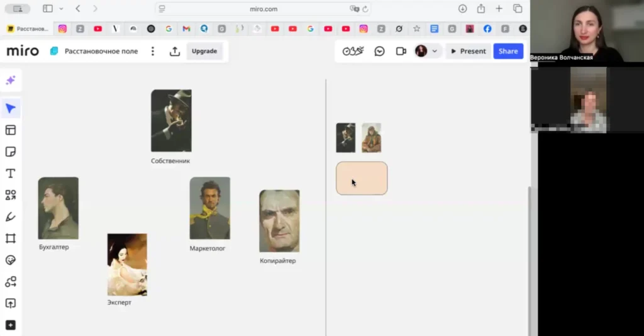The height and width of the screenshot is (336, 644).
Task: Click the upload tool in sidebar
Action: [x=11, y=303]
